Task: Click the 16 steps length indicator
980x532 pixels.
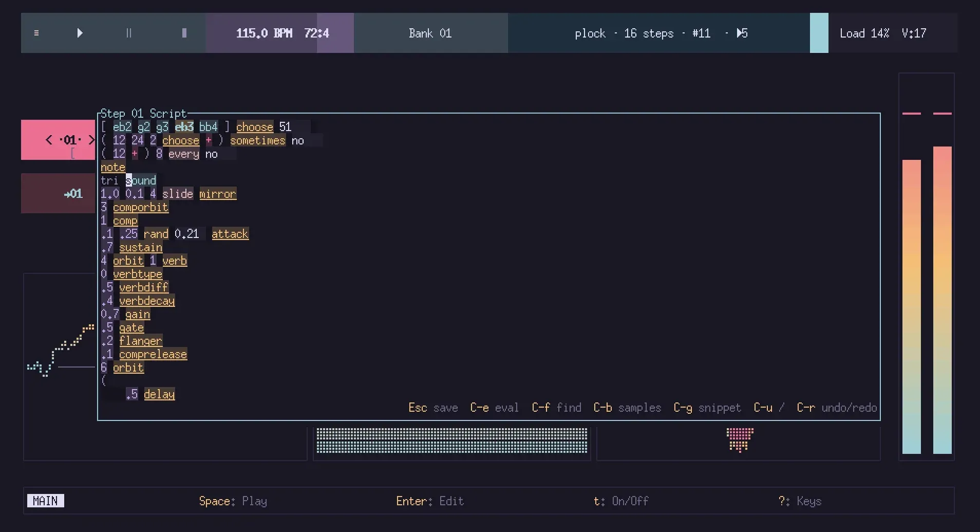Action: tap(649, 34)
